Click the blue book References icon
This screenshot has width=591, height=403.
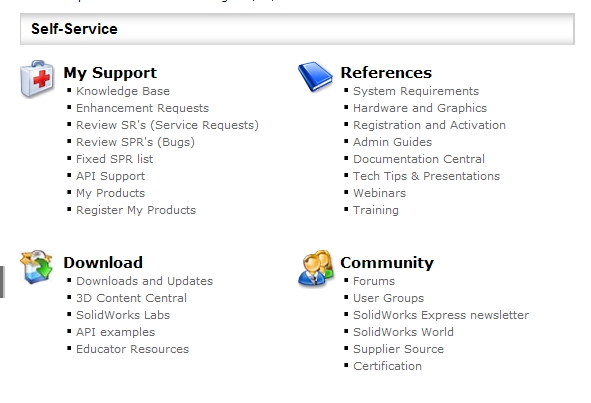coord(315,77)
